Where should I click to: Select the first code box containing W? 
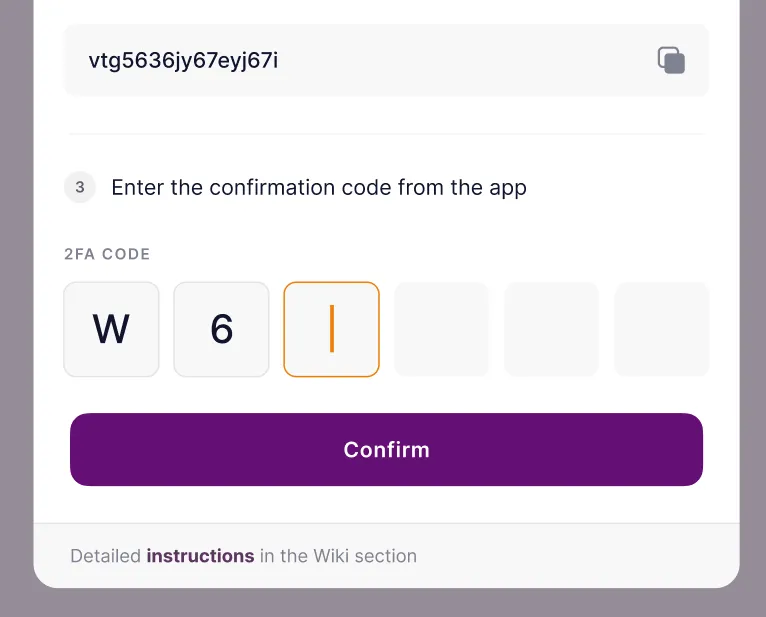tap(111, 329)
